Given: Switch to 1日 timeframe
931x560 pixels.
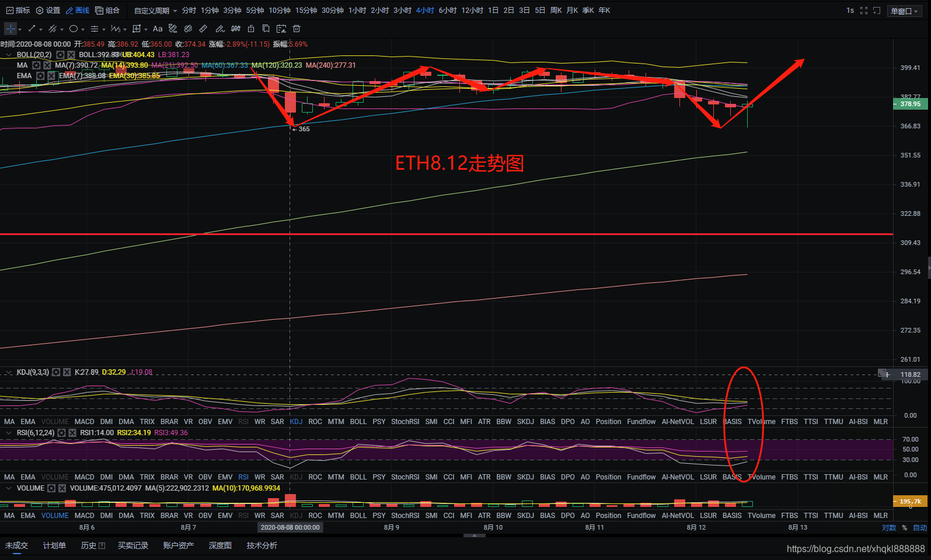Looking at the screenshot, I should coord(493,10).
